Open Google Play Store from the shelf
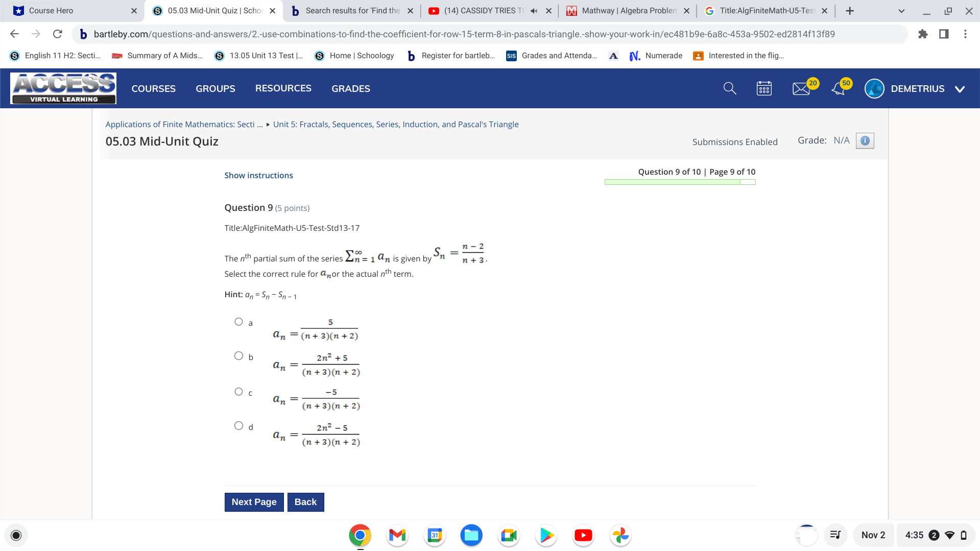The image size is (980, 551). 546,535
